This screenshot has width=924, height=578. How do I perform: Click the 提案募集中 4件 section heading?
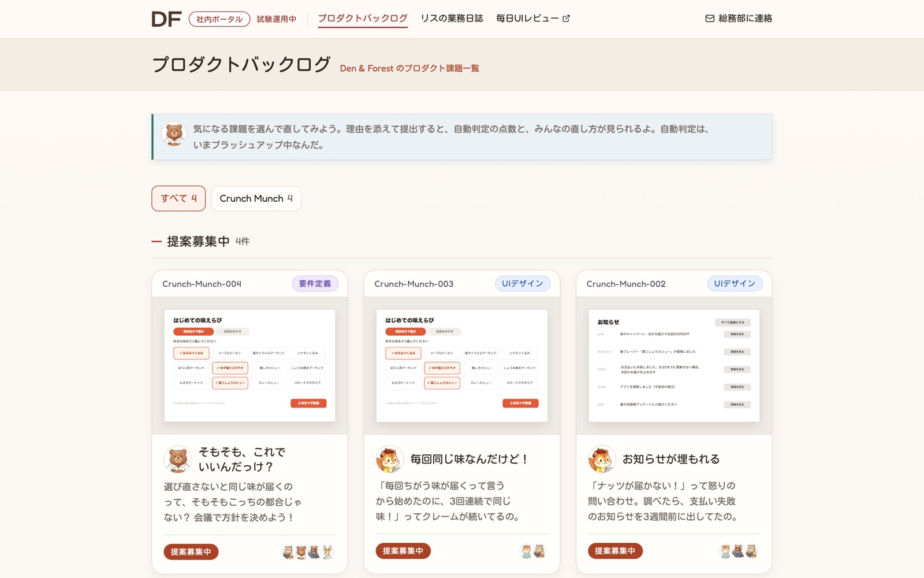[x=200, y=242]
